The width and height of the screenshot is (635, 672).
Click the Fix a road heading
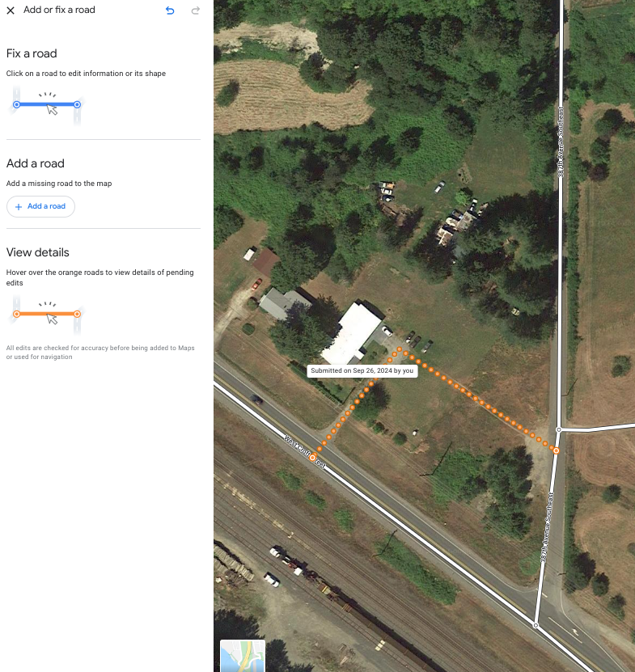pos(32,53)
